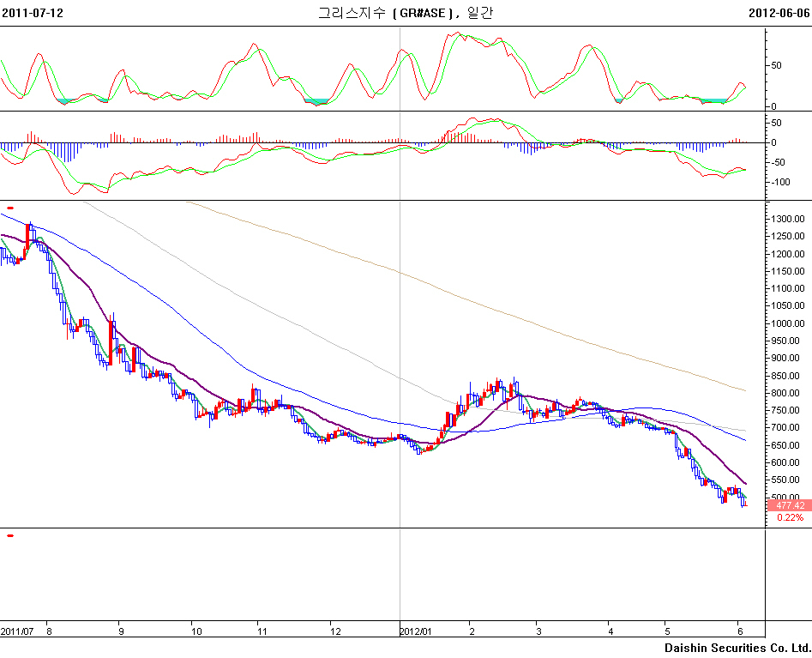Click the current price tag 477.42

[788, 505]
